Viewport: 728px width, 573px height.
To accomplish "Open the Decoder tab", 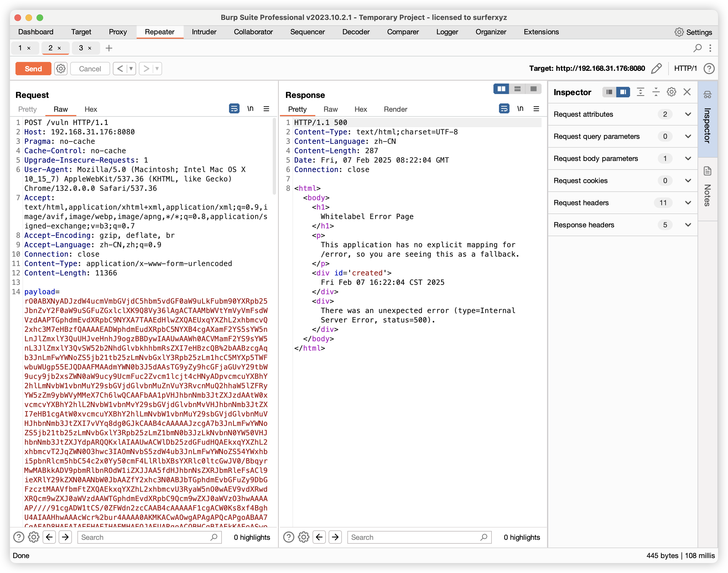I will tap(356, 32).
